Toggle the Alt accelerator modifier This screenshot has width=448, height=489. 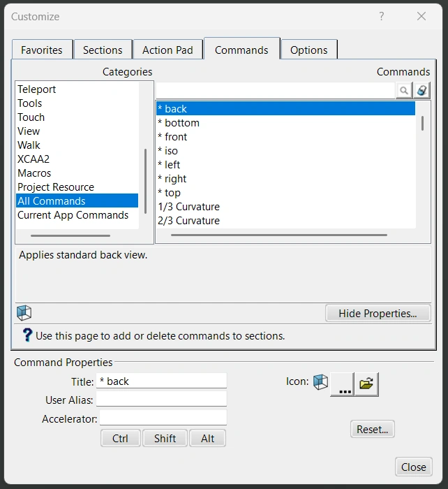207,439
